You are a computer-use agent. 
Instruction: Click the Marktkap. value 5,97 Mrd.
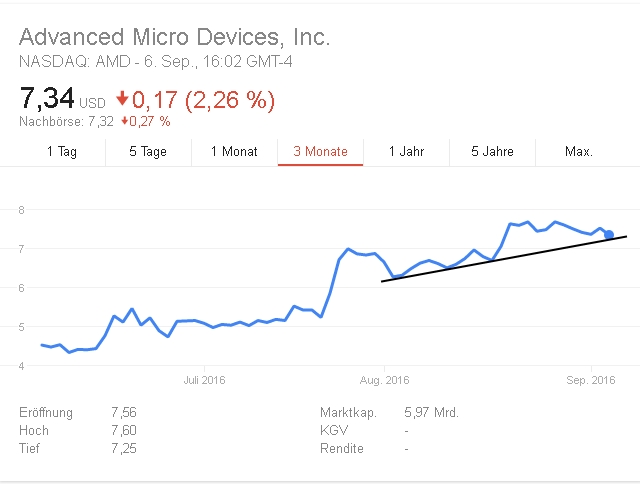coord(431,412)
